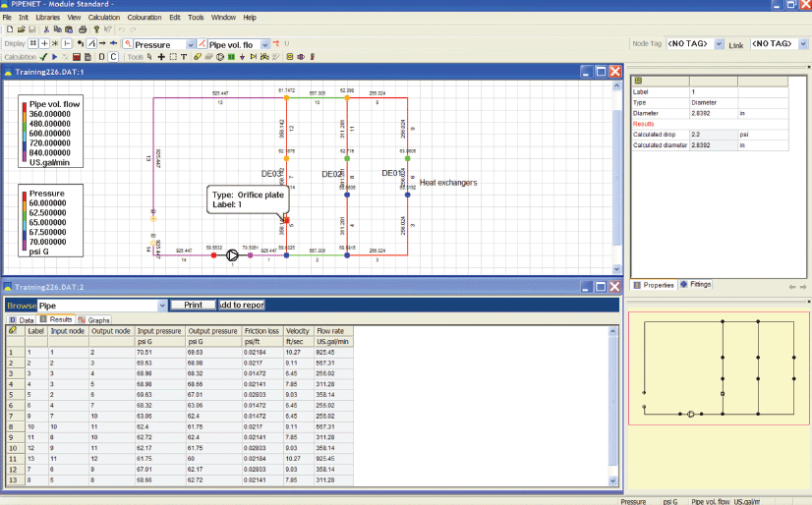Click the 70.51 input pressure cell
The height and width of the screenshot is (505, 812).
[159, 353]
